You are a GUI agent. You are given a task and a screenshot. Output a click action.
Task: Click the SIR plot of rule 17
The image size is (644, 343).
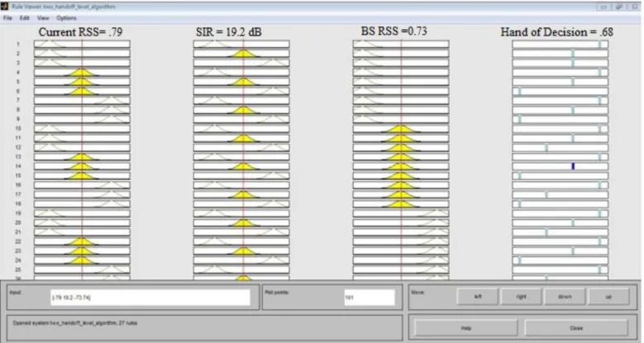241,194
